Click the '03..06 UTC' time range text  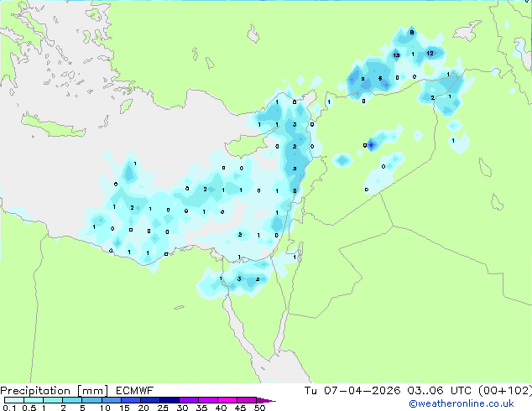coord(440,391)
